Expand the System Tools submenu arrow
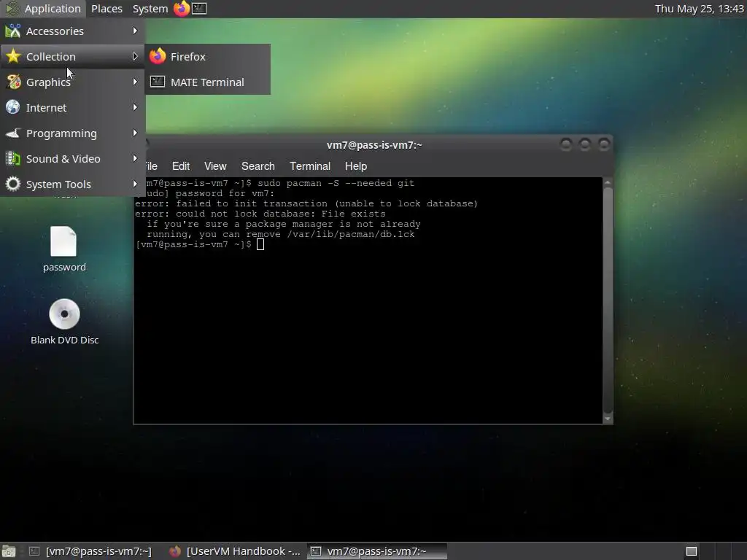Viewport: 747px width, 560px height. point(135,184)
